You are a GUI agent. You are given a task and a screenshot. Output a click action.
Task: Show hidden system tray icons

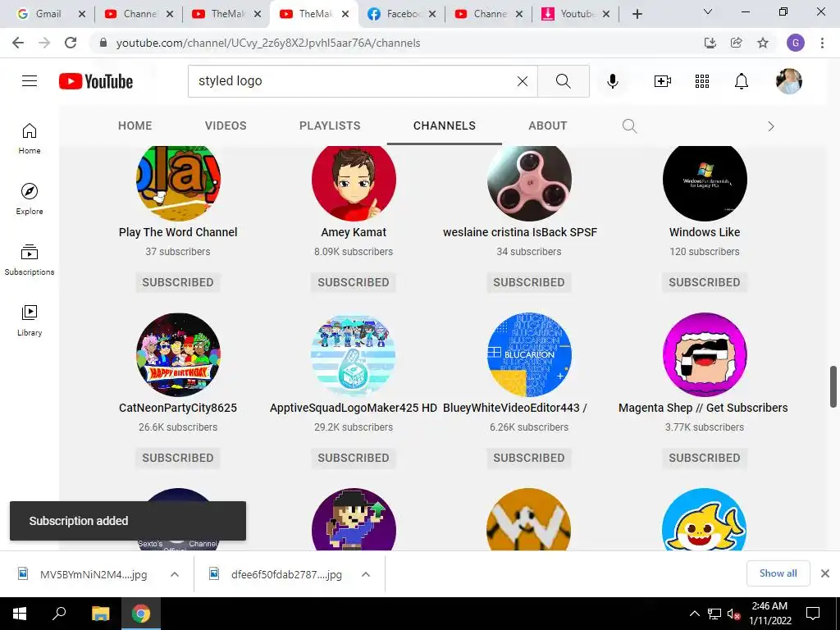694,614
